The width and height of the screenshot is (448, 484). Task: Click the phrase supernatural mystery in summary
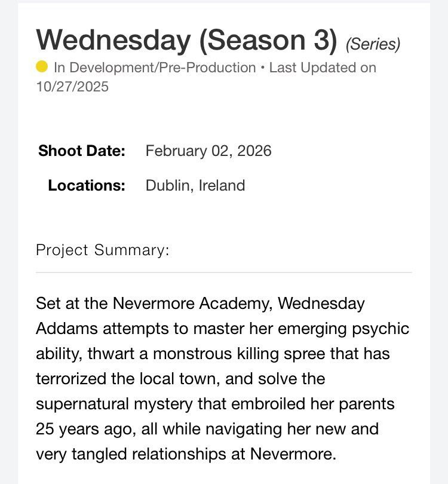tap(125, 404)
